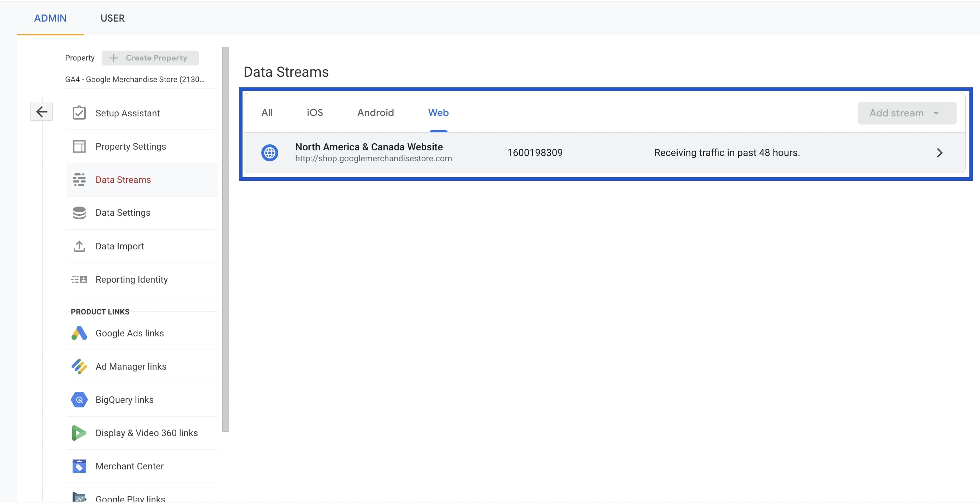Click the back arrow navigation button
Viewport: 980px width, 503px height.
pos(42,112)
